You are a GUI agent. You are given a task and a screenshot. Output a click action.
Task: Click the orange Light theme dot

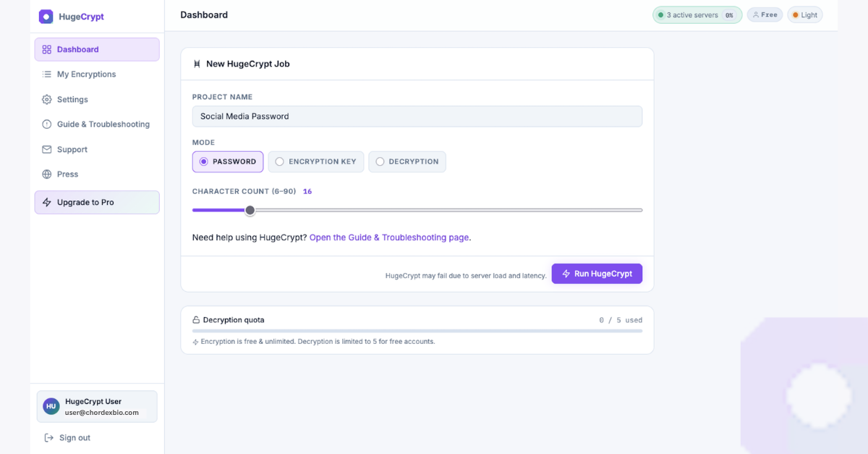[x=796, y=15]
